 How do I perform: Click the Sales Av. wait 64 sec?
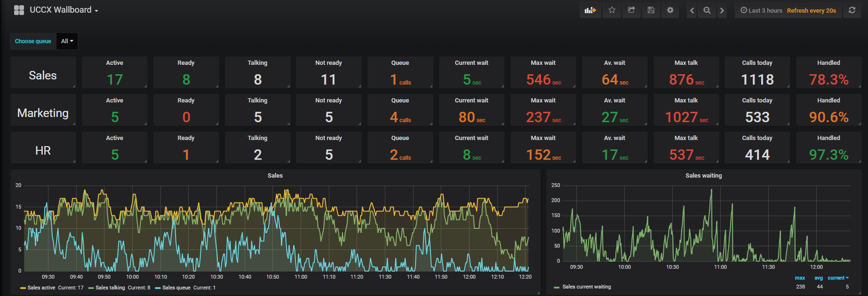(x=615, y=80)
